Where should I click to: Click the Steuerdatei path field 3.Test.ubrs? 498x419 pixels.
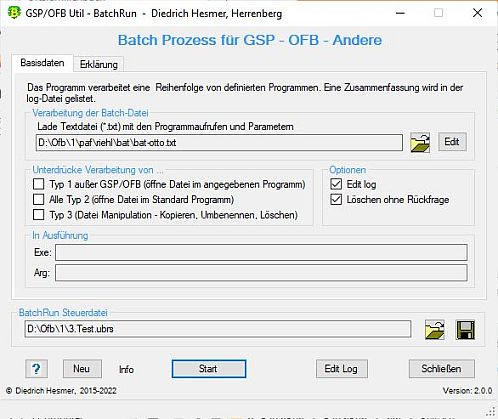pos(217,329)
